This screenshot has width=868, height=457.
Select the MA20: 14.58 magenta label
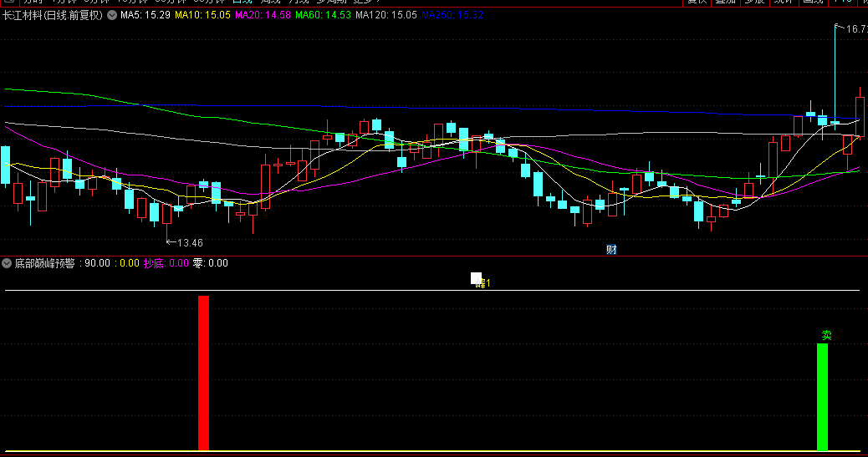[263, 15]
